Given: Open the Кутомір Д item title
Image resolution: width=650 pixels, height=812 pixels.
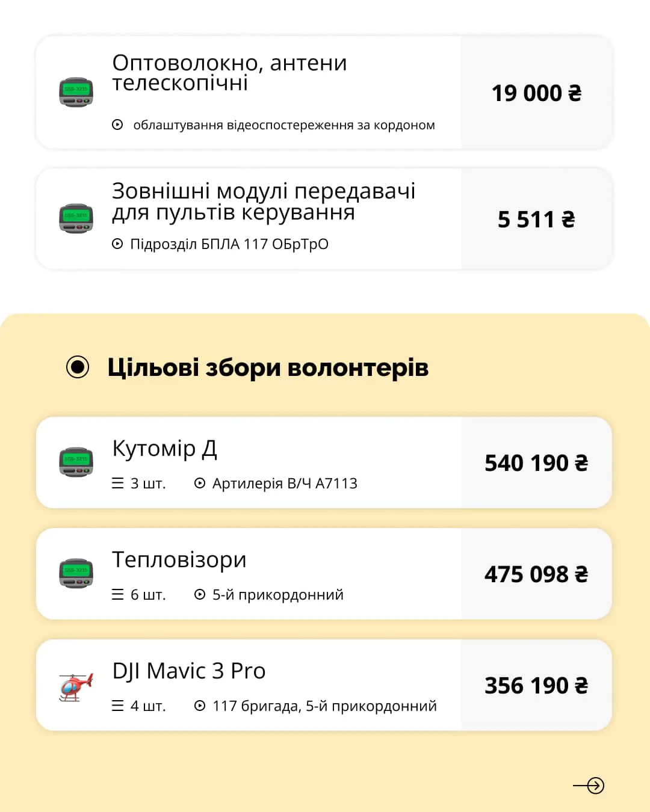Looking at the screenshot, I should [x=164, y=449].
